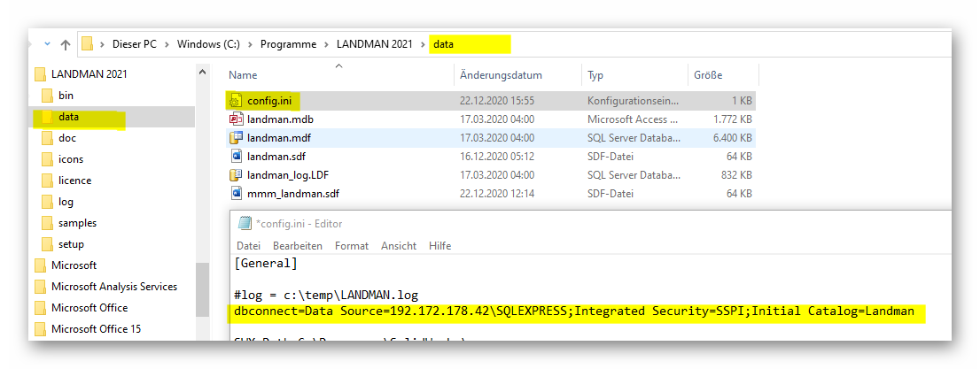Click the landman_log.LDF file icon
The image size is (980, 369).
click(236, 175)
